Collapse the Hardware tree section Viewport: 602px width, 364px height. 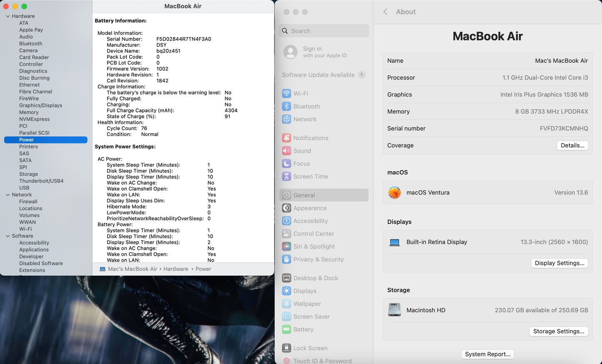pos(7,16)
